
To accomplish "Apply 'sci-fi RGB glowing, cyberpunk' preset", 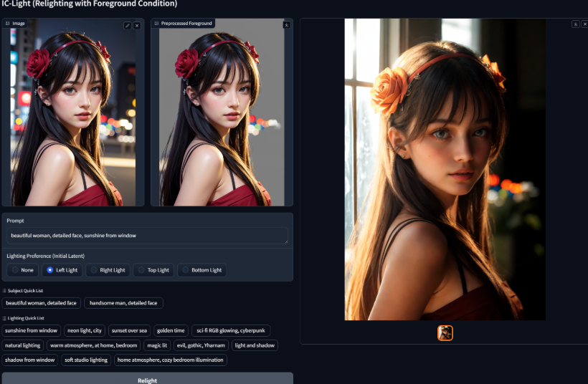I will tap(231, 330).
